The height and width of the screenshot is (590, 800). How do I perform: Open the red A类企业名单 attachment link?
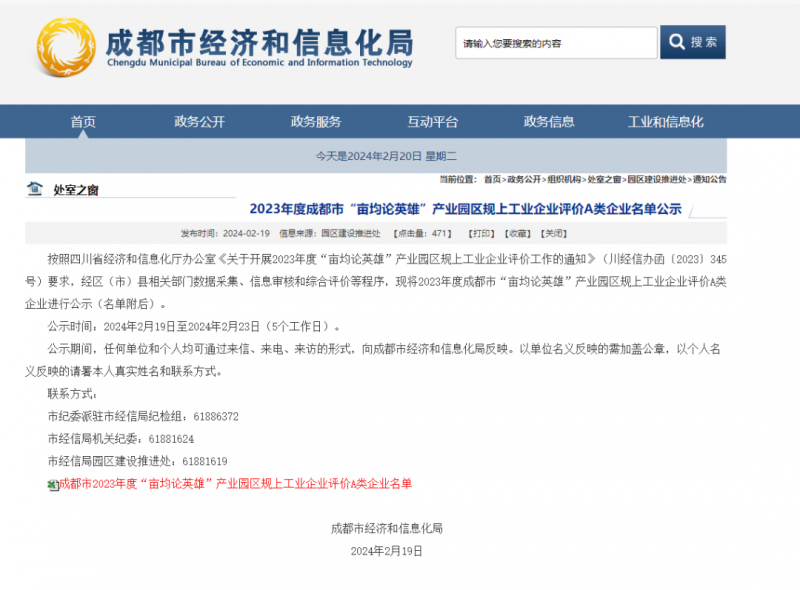pyautogui.click(x=235, y=484)
